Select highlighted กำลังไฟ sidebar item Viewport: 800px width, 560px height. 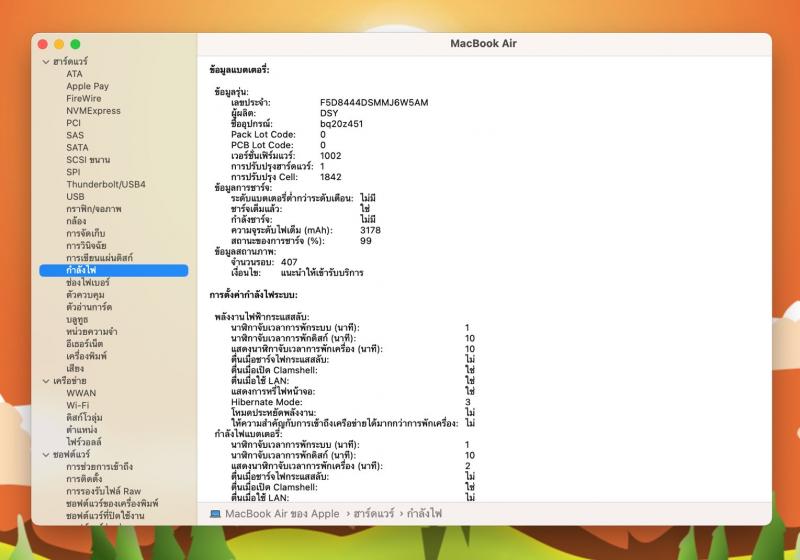[x=114, y=270]
